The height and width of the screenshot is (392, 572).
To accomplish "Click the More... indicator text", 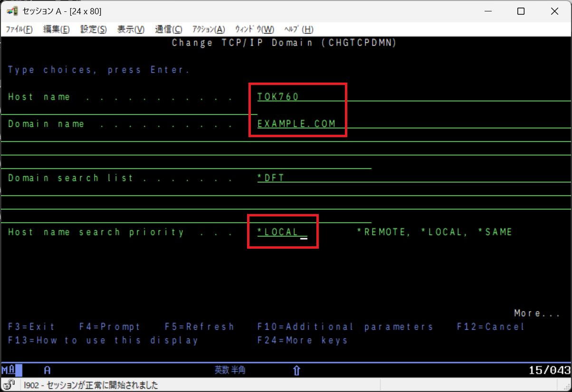I will 537,313.
